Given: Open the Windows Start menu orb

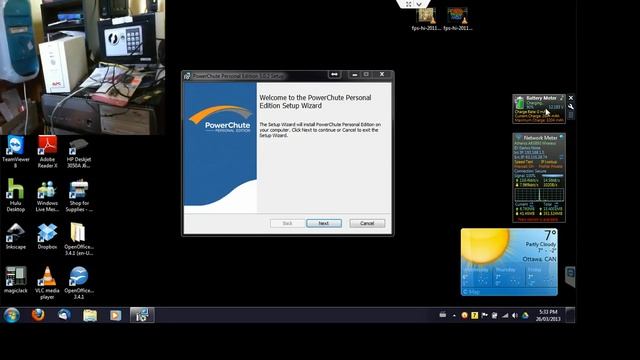Looking at the screenshot, I should (x=11, y=315).
